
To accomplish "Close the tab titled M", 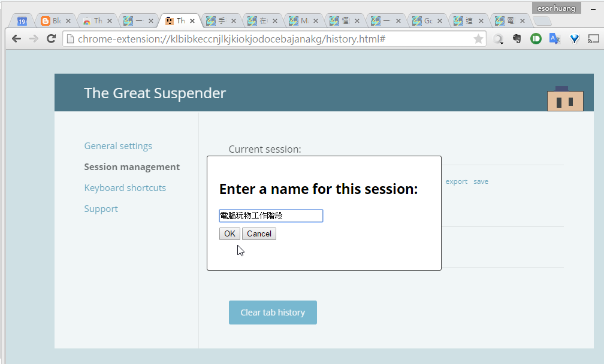I will click(316, 21).
